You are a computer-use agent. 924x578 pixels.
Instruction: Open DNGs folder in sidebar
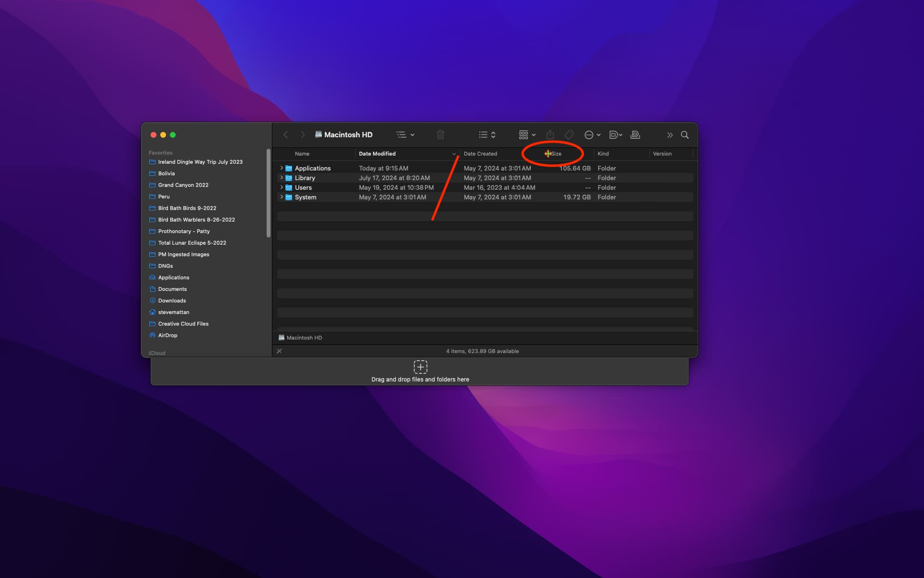click(166, 266)
